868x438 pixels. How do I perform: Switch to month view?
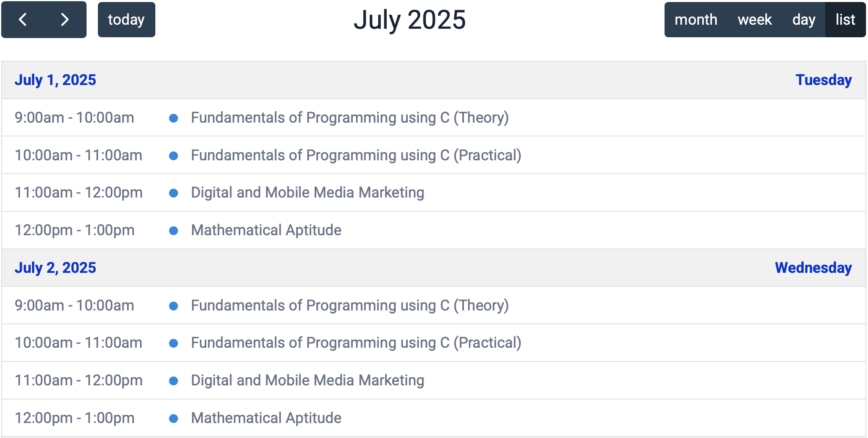696,19
